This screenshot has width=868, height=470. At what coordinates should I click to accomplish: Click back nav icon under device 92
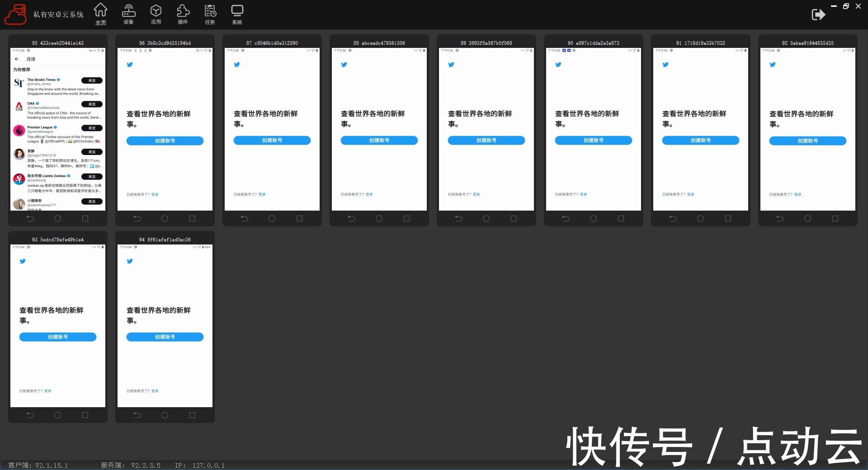[x=780, y=219]
